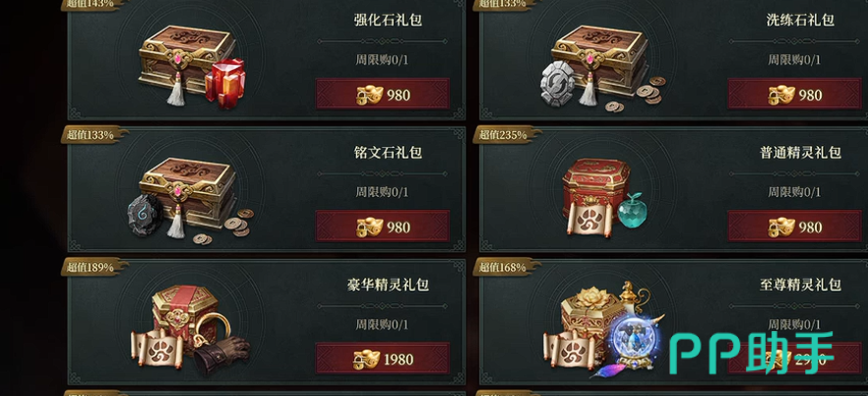Click the 强化石礼包 chest with red crystal icon
868x396 pixels.
(x=192, y=67)
